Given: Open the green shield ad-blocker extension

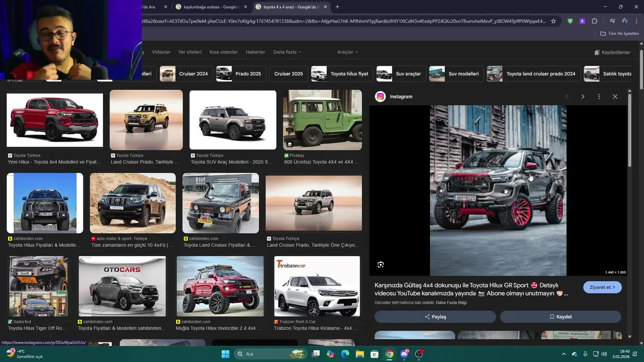Looking at the screenshot, I should tap(570, 21).
